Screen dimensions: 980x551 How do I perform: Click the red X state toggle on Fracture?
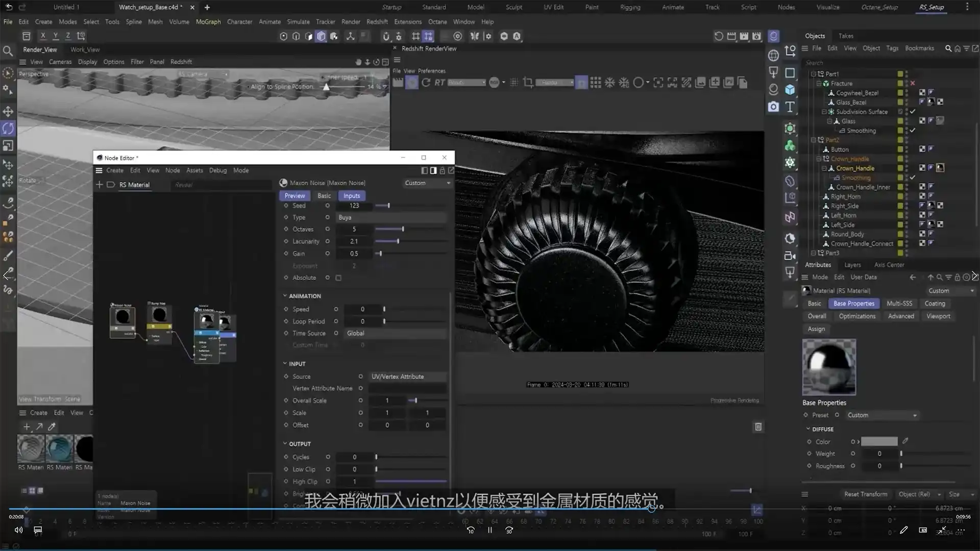click(x=913, y=83)
